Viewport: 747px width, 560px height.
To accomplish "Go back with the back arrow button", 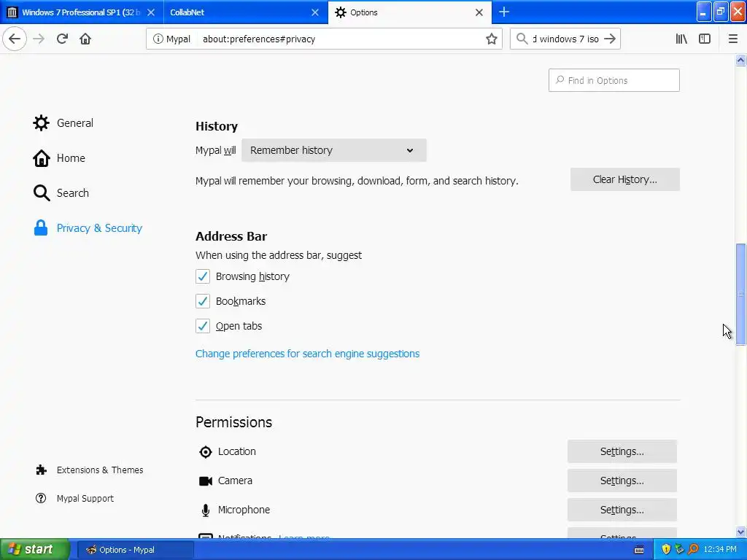I will tap(15, 39).
